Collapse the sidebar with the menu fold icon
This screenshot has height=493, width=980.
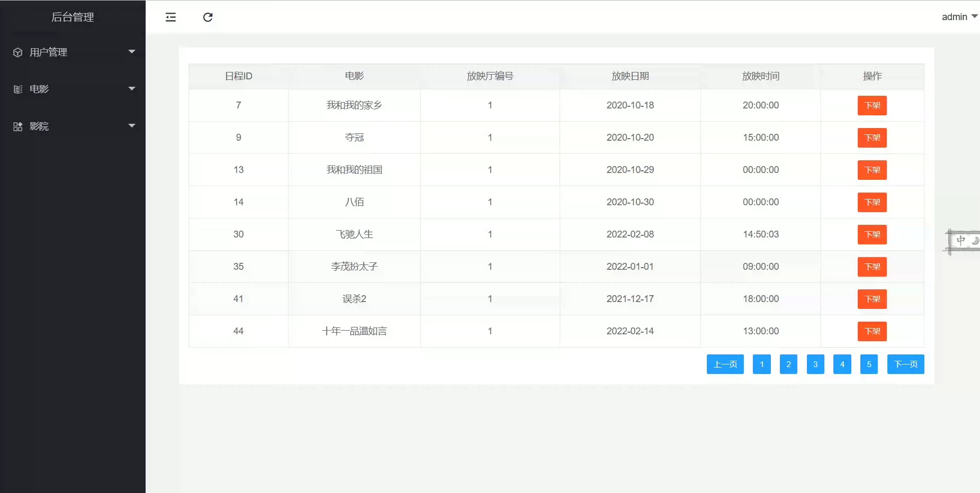(170, 17)
